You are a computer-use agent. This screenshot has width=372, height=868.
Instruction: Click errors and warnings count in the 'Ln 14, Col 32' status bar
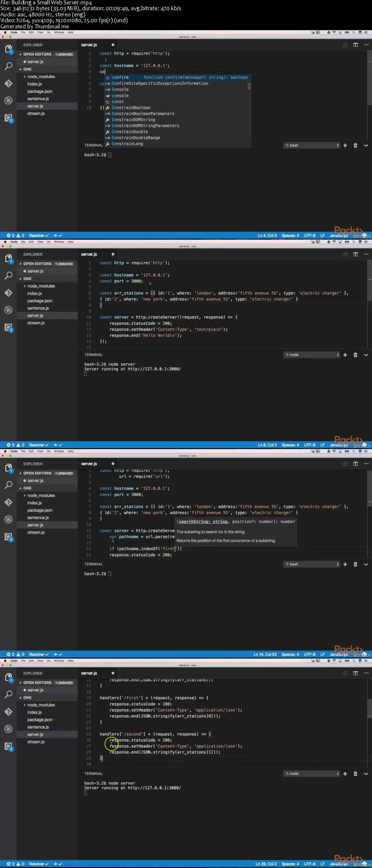(x=15, y=655)
